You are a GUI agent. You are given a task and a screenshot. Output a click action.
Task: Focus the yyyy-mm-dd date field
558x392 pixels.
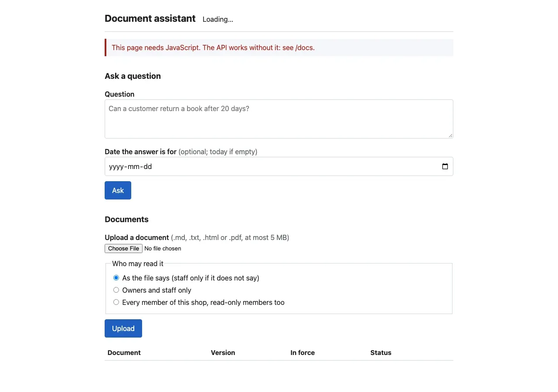click(x=279, y=166)
